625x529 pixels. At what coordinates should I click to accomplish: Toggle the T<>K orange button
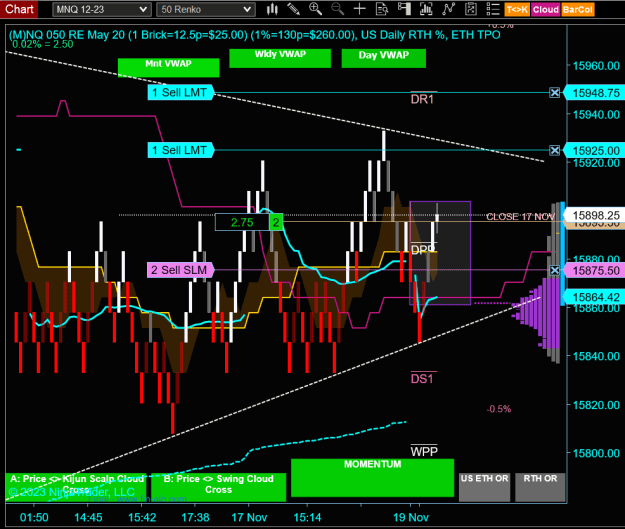[x=517, y=10]
